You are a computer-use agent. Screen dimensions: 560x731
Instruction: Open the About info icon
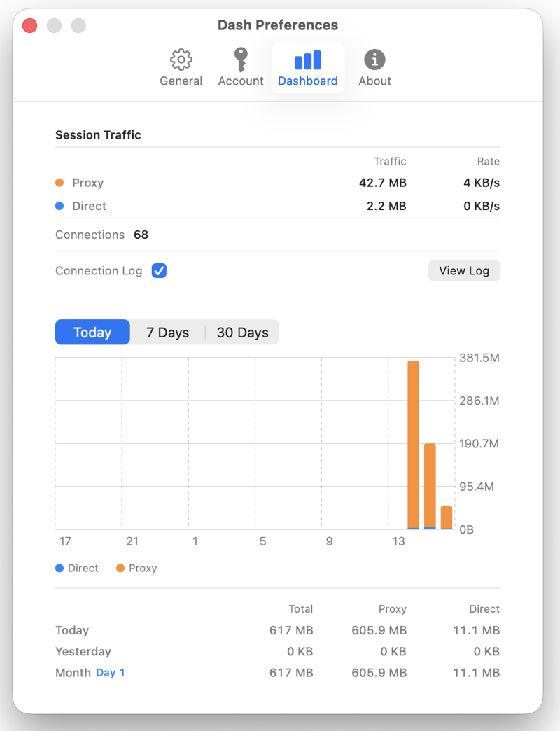pos(374,60)
